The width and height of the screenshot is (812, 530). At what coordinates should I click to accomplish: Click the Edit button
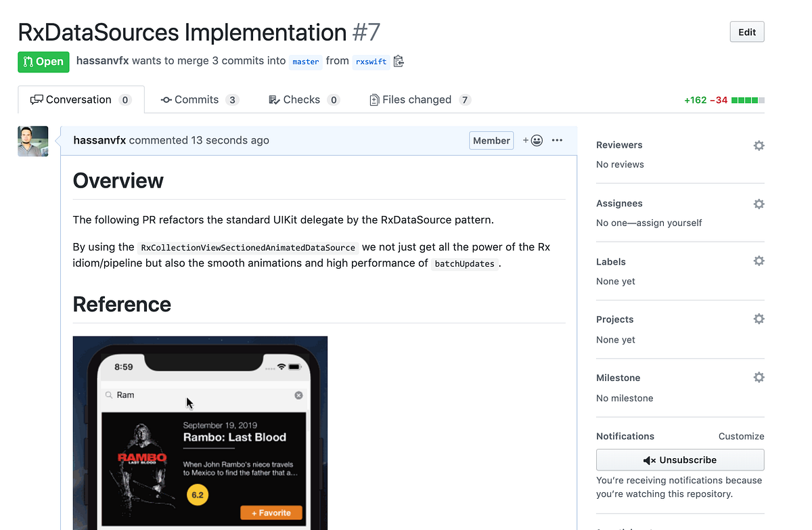coord(746,32)
